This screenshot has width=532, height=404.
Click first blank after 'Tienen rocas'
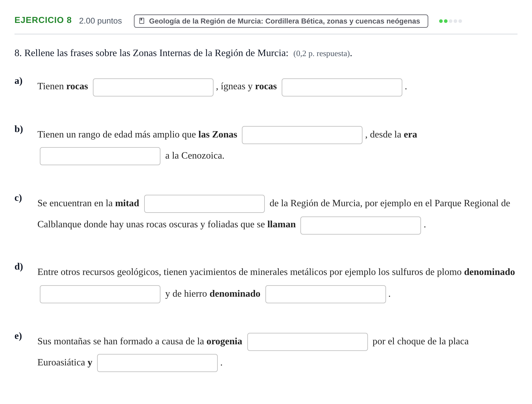point(153,87)
